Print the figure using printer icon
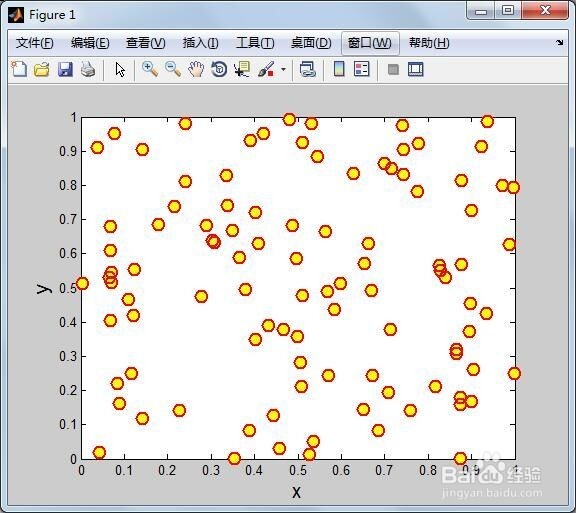576x513 pixels. (x=88, y=69)
